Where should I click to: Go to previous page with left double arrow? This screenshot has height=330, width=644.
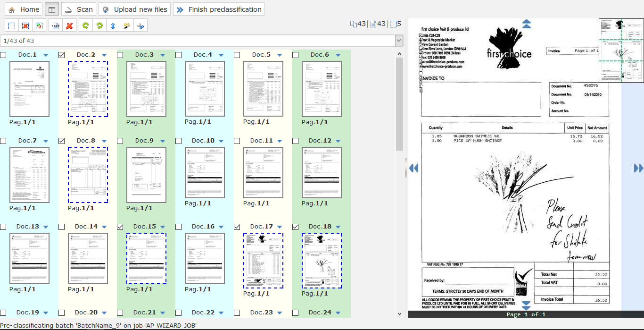coord(413,168)
